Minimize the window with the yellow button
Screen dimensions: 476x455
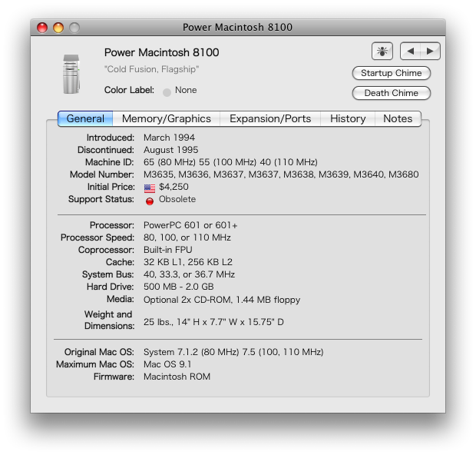pos(58,28)
